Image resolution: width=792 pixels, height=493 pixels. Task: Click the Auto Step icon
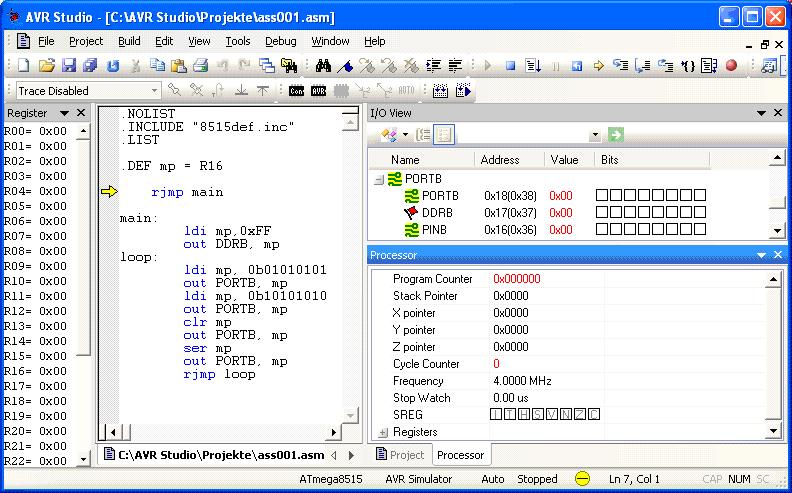click(x=709, y=66)
